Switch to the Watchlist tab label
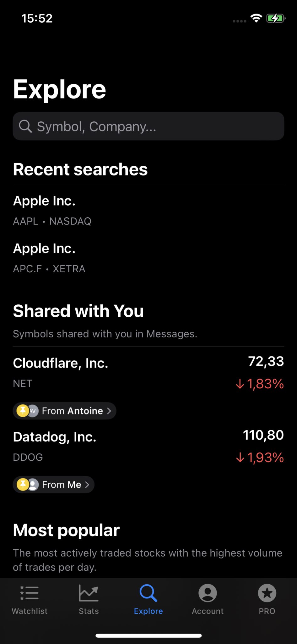Viewport: 297px width, 644px height. coord(30,611)
